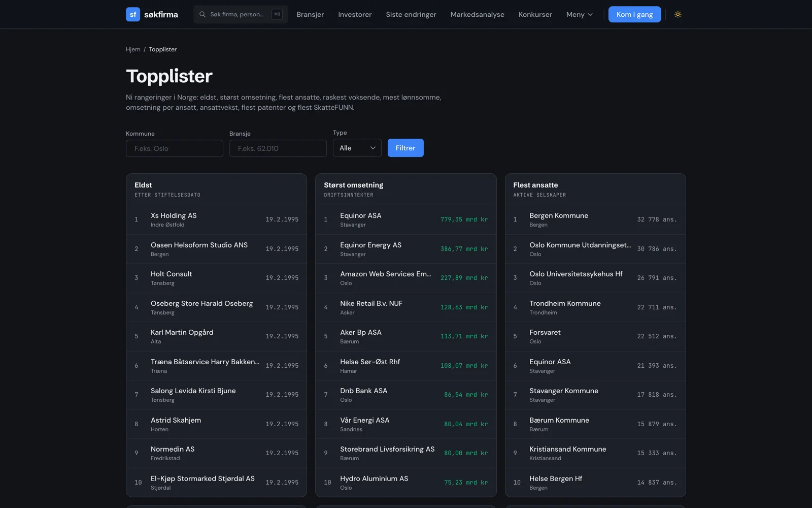Open Oasen Helsoform Studio ANS entry
812x508 pixels.
(216, 249)
